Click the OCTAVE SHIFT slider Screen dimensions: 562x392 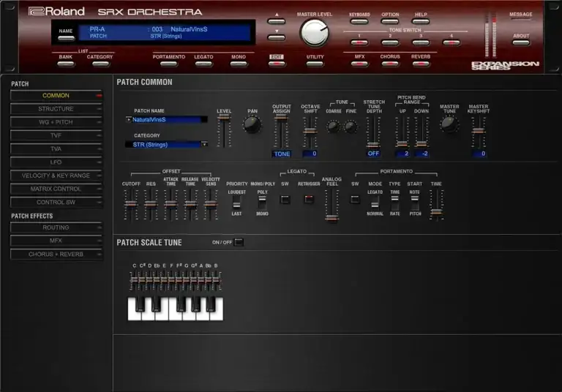310,131
